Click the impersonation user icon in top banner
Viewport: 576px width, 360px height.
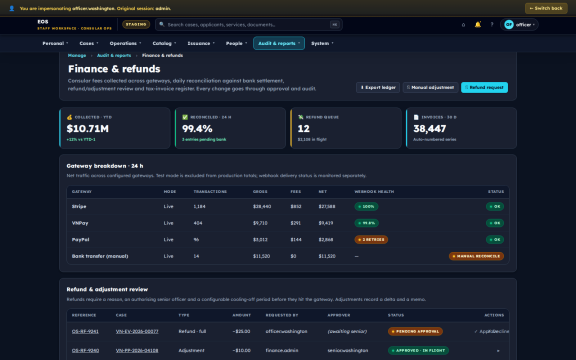pyautogui.click(x=12, y=8)
